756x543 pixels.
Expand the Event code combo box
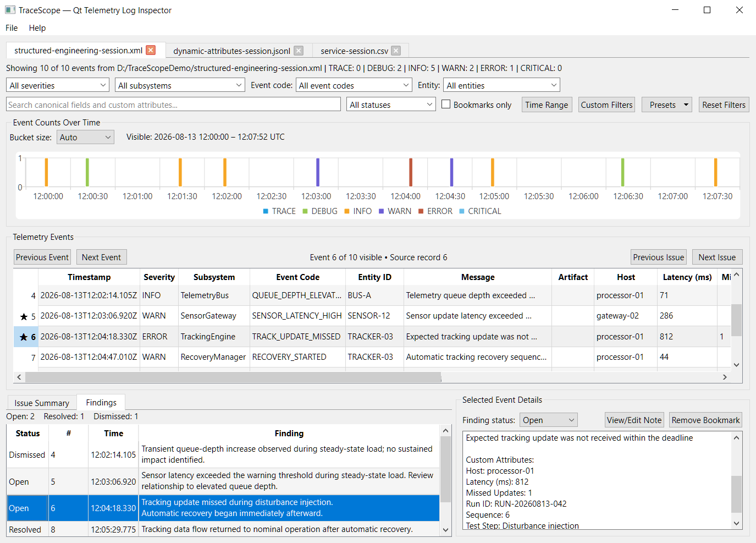click(x=354, y=85)
